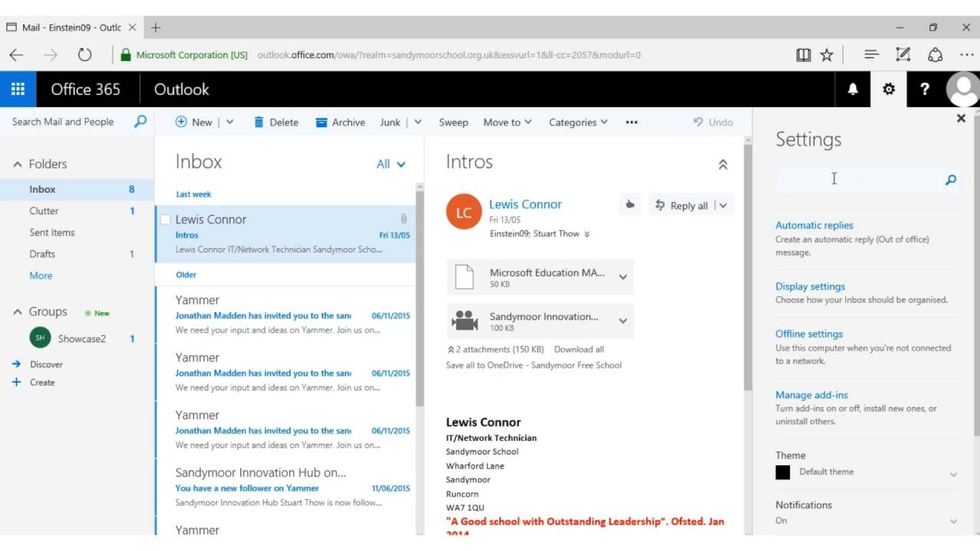Click the Sandymoor Innovation video file icon

click(x=464, y=320)
